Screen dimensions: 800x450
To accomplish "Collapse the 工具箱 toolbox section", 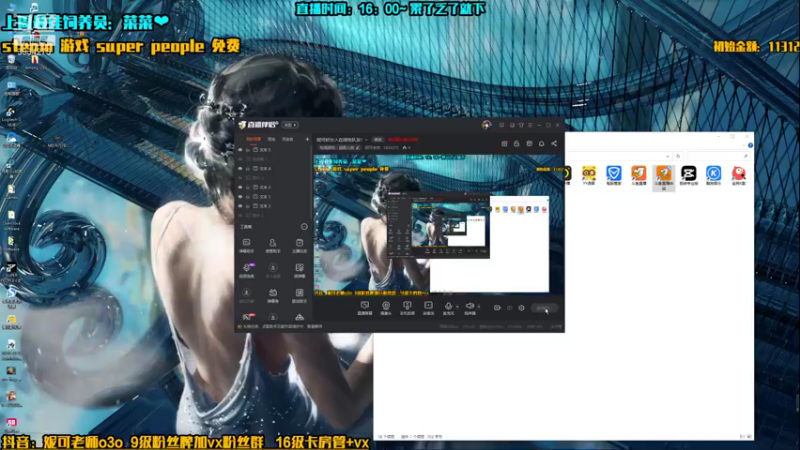I will pyautogui.click(x=304, y=227).
